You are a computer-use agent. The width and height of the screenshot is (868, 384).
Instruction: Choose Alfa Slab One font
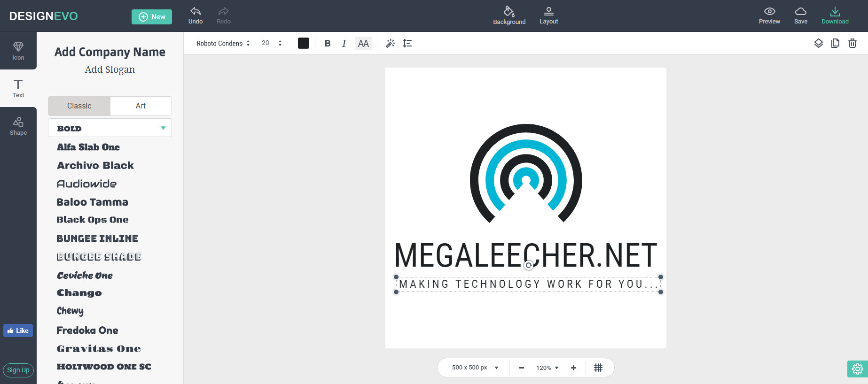click(x=88, y=147)
